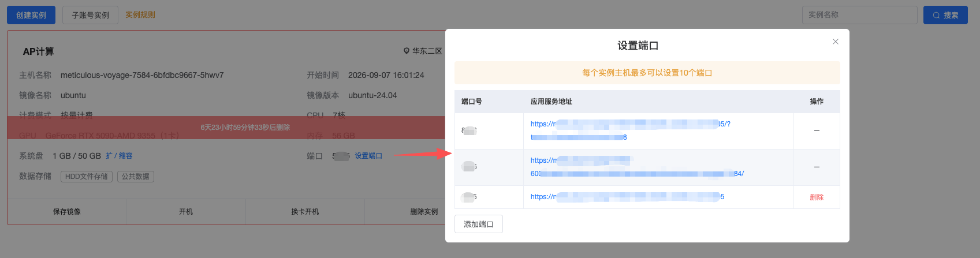Image resolution: width=980 pixels, height=258 pixels.
Task: Select the HDD文件存储 tag
Action: [87, 177]
